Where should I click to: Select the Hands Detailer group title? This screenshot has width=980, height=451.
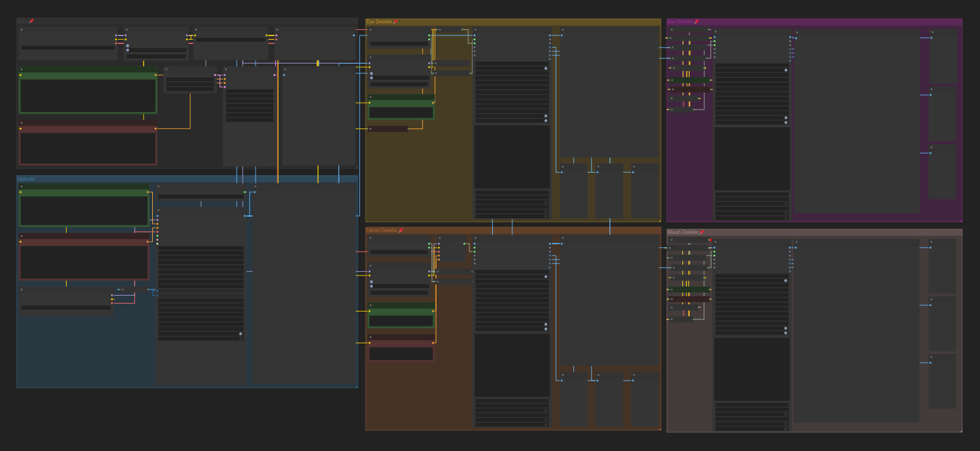coord(381,231)
